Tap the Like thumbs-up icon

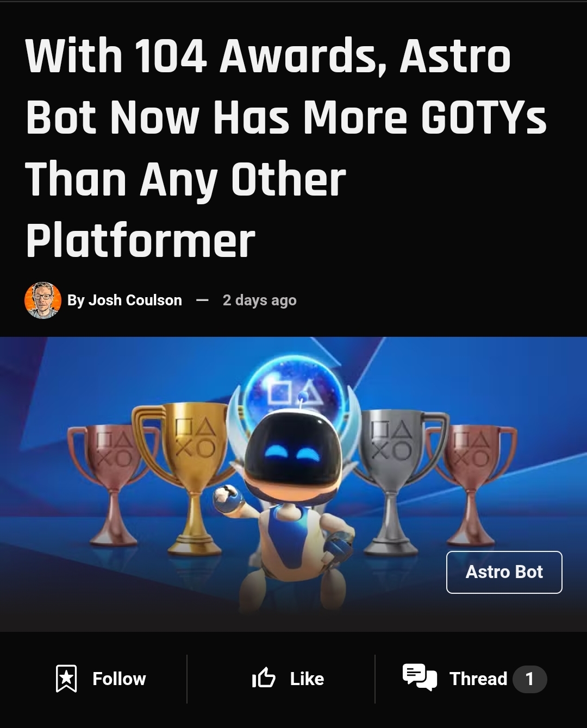tap(264, 678)
